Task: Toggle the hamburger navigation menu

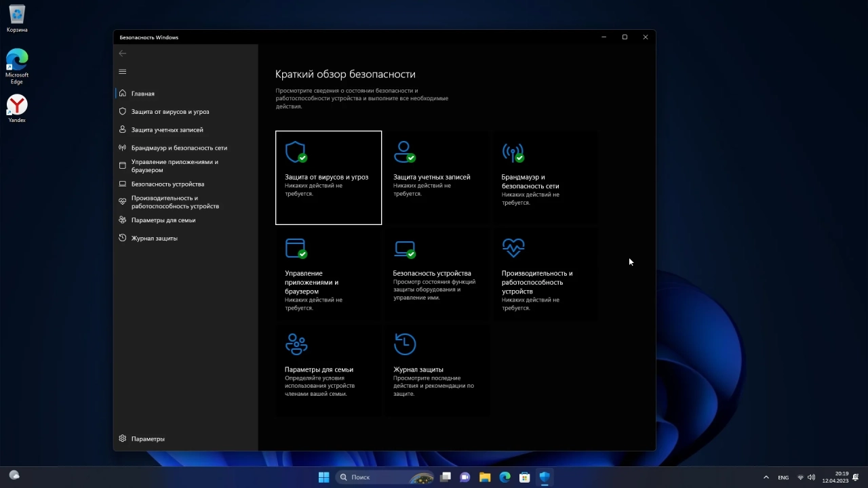Action: 123,72
